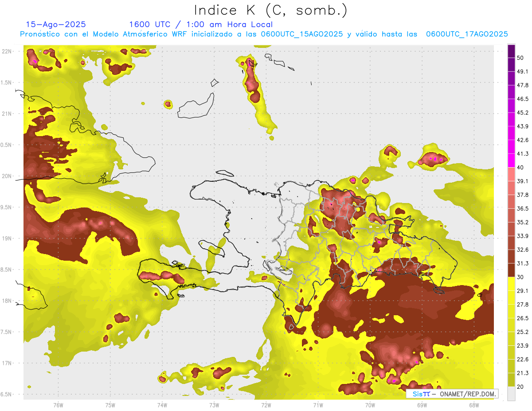The image size is (532, 411).
Task: Click the "49.1" color scale value
Action: point(523,71)
